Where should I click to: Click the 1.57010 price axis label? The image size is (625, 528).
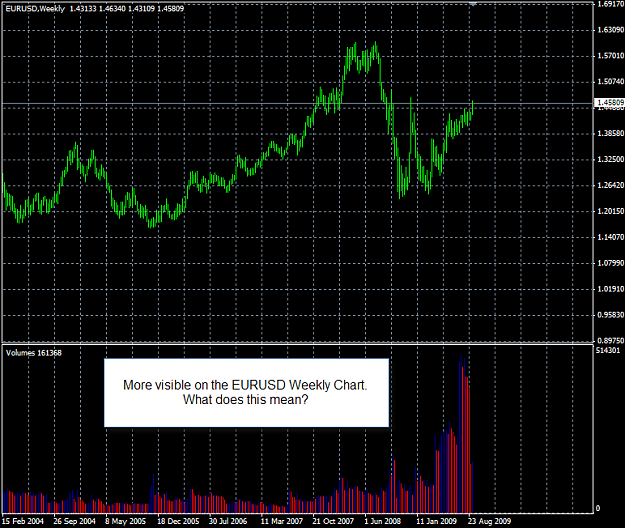coord(610,56)
